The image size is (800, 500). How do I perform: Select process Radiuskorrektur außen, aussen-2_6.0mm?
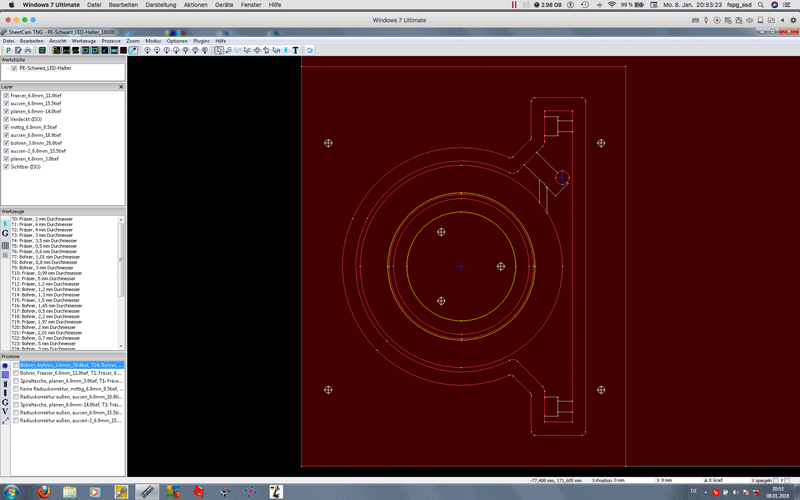click(x=71, y=420)
